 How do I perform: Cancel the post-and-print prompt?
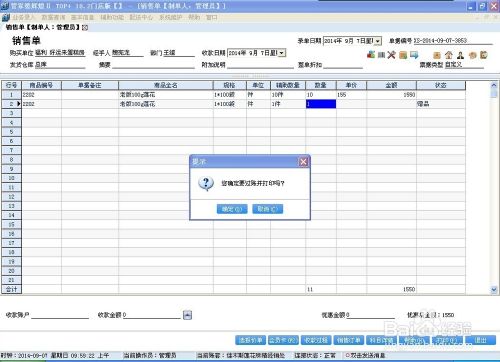click(x=268, y=209)
